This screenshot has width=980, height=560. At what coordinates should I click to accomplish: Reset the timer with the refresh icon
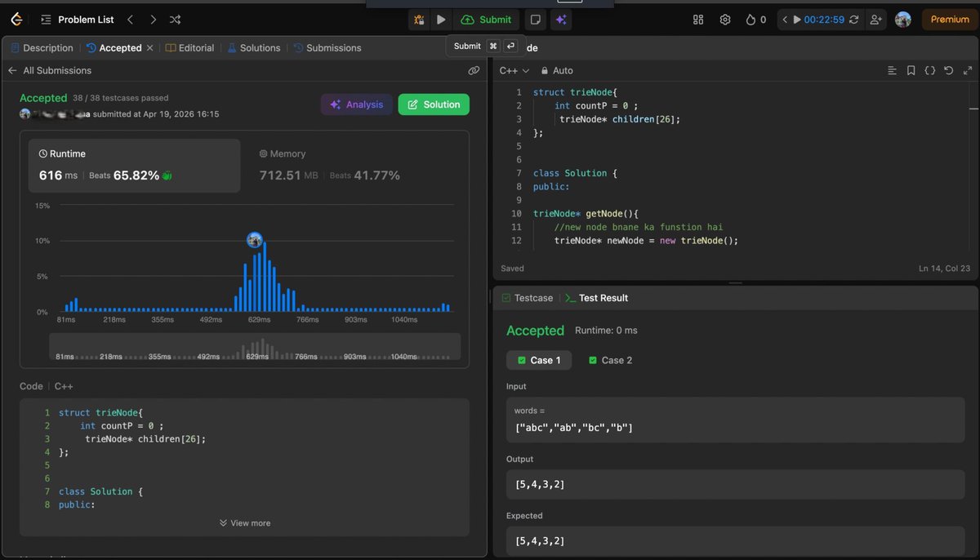pos(854,20)
